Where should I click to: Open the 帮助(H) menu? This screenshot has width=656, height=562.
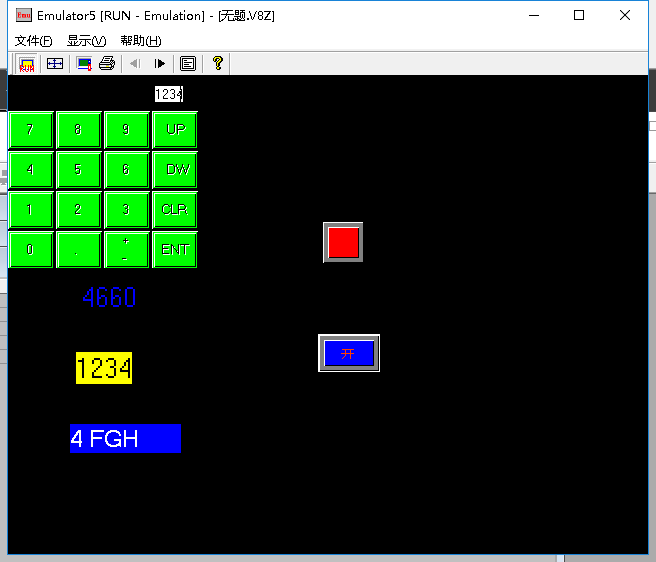pyautogui.click(x=140, y=41)
